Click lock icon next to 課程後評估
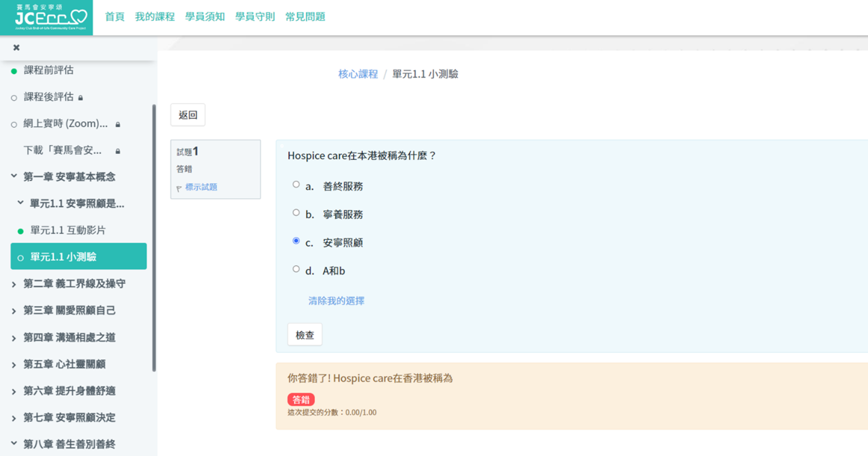Screen dimensions: 868x456 pyautogui.click(x=81, y=98)
